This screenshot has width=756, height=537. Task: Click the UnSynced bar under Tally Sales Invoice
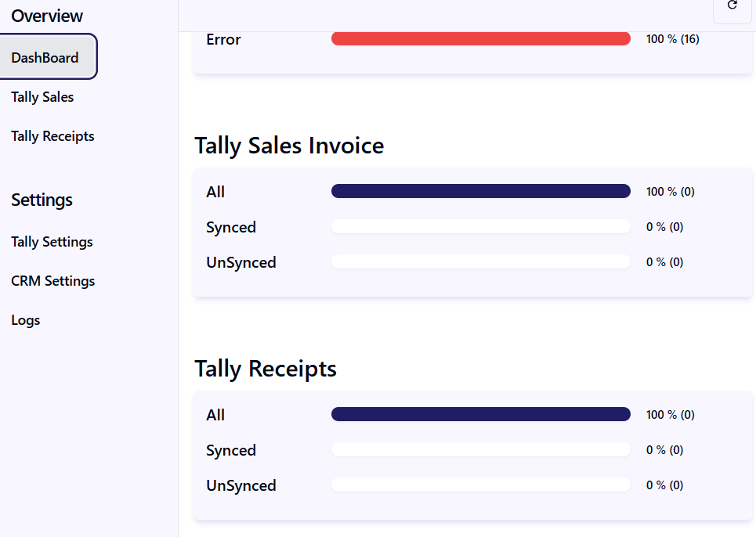point(480,262)
